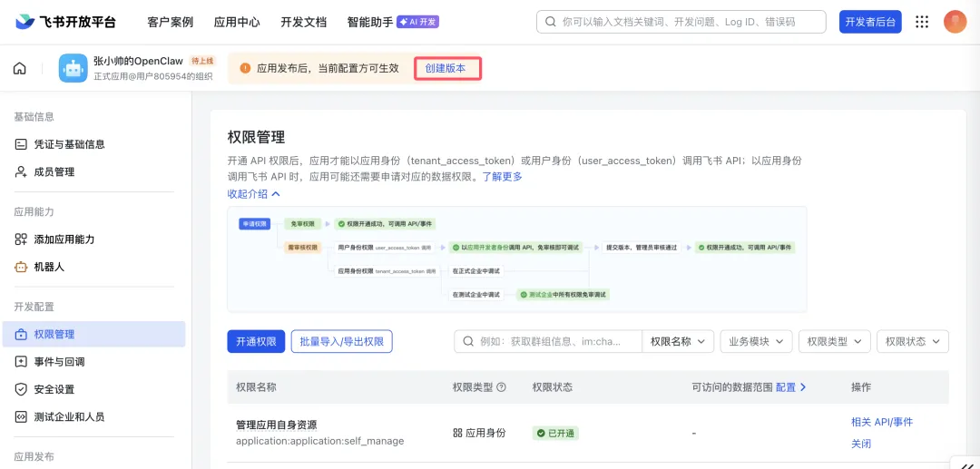Open the 业务模块 filter dropdown
980x469 pixels.
(x=756, y=342)
